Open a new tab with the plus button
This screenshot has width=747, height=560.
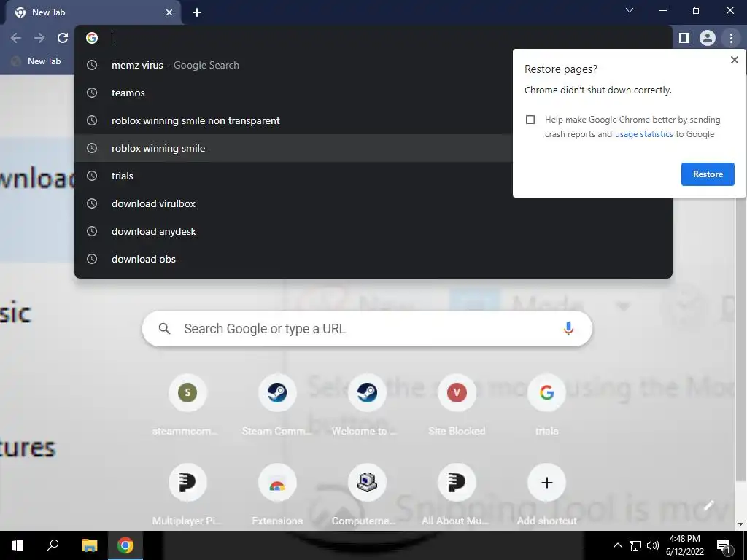coord(197,12)
